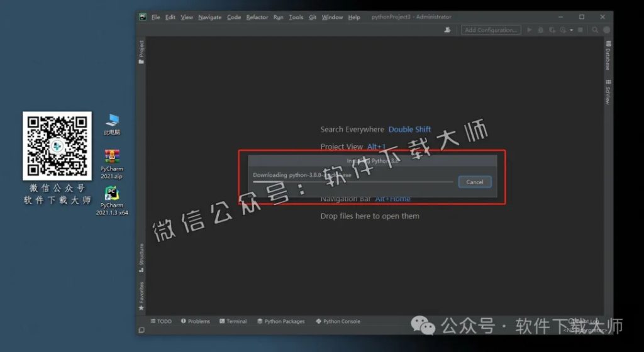The width and height of the screenshot is (644, 352).
Task: Open the View menu
Action: click(186, 17)
